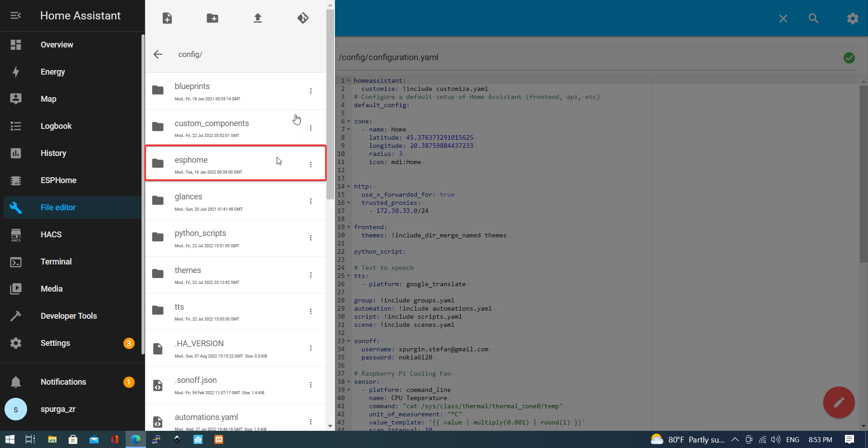868x448 pixels.
Task: Open the esphome folder
Action: pyautogui.click(x=235, y=163)
